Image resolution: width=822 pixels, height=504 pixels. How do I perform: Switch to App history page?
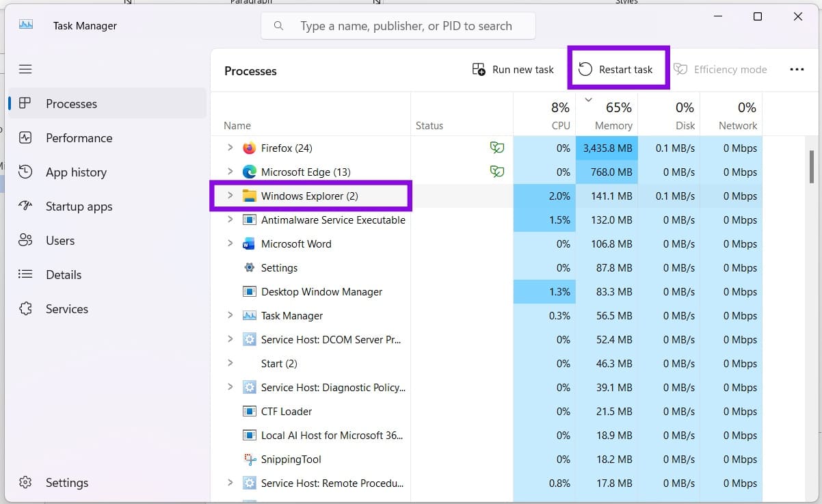point(107,172)
